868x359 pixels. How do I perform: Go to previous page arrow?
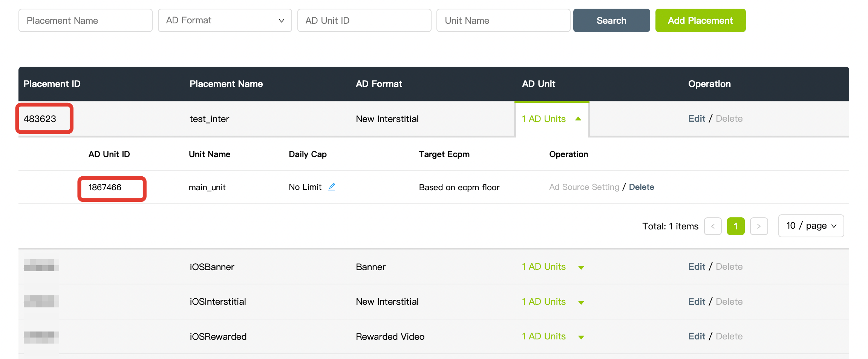pos(712,226)
